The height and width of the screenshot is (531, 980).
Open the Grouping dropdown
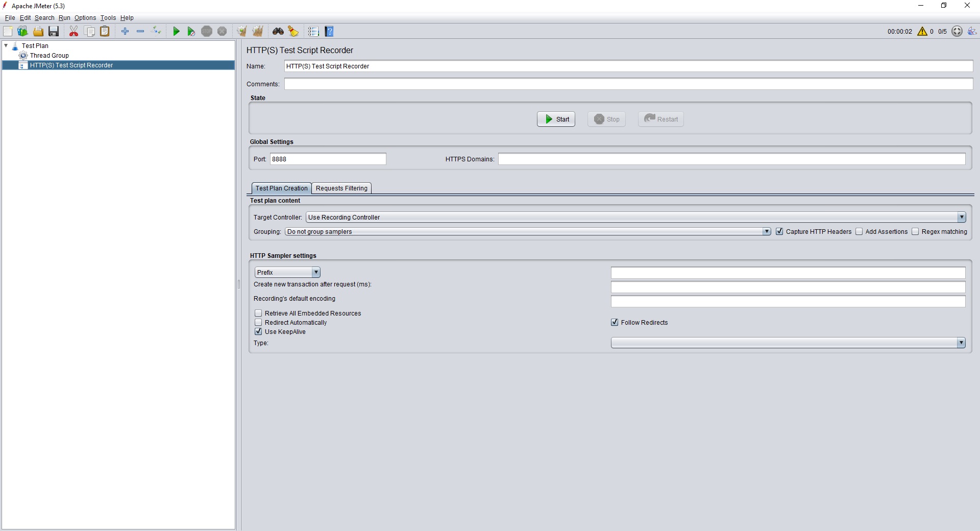click(x=528, y=232)
